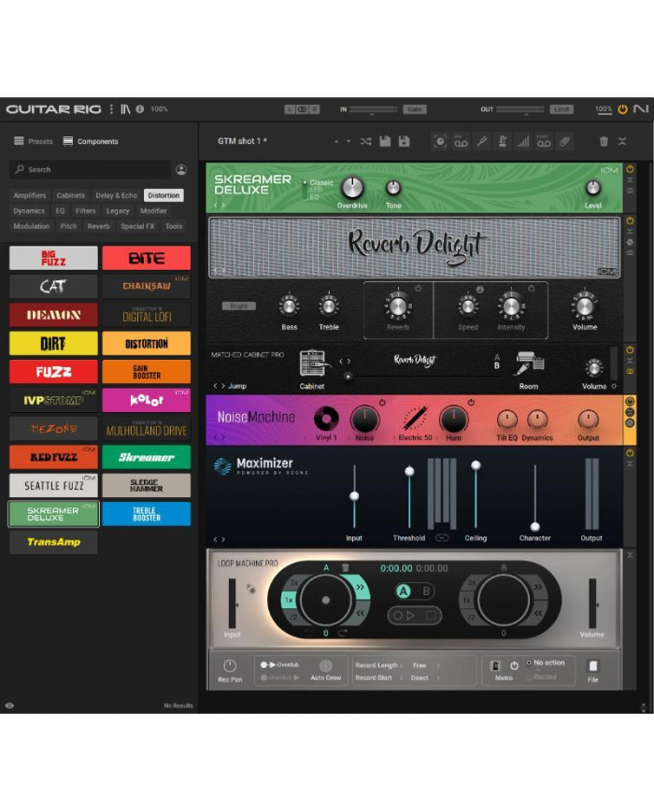This screenshot has height=812, width=654.
Task: Click next arrow for Record Start
Action: [438, 677]
